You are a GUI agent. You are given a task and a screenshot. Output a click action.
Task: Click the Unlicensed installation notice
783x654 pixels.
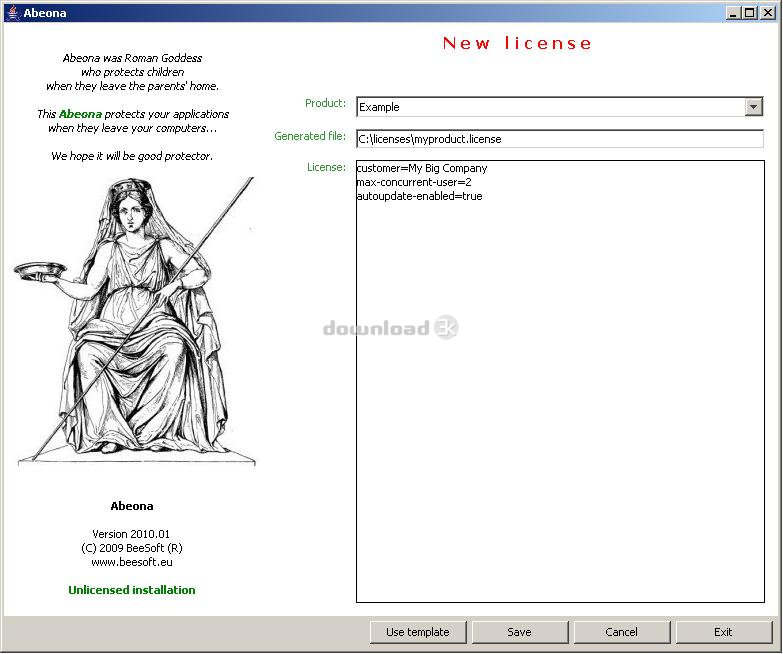pos(132,590)
